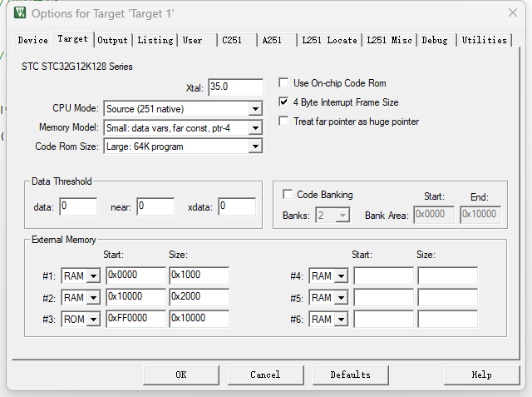Uncheck 4 Byte Interrupt Frame Size
Image resolution: width=532 pixels, height=397 pixels.
tap(283, 102)
